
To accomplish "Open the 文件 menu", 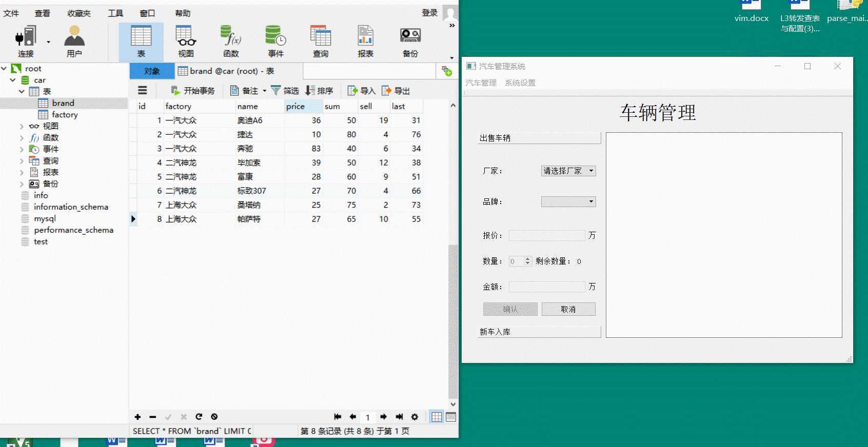I will tap(11, 13).
